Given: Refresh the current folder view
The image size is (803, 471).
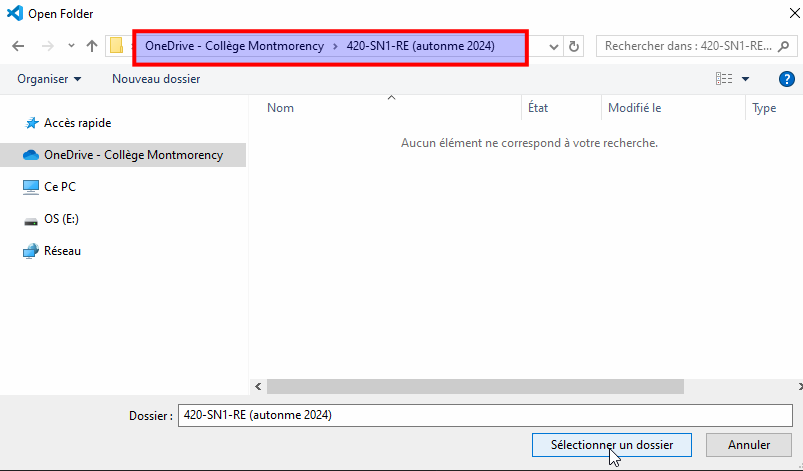Looking at the screenshot, I should click(x=574, y=46).
